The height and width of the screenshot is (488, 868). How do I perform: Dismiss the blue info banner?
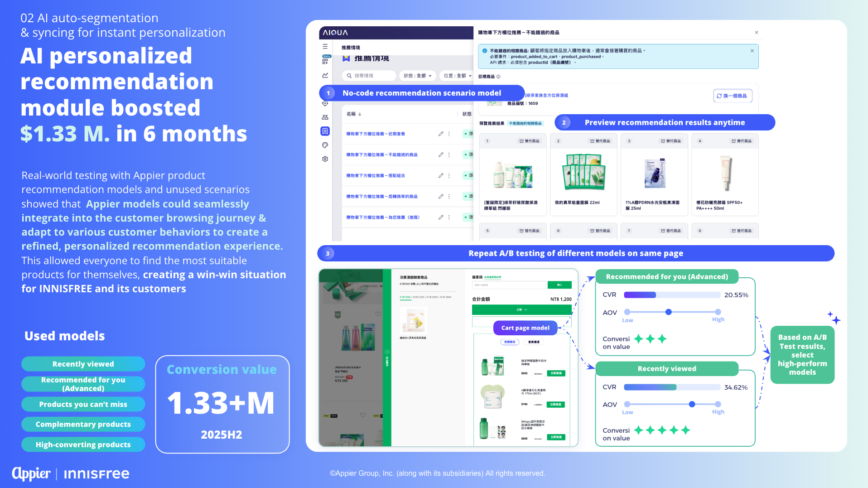[752, 51]
